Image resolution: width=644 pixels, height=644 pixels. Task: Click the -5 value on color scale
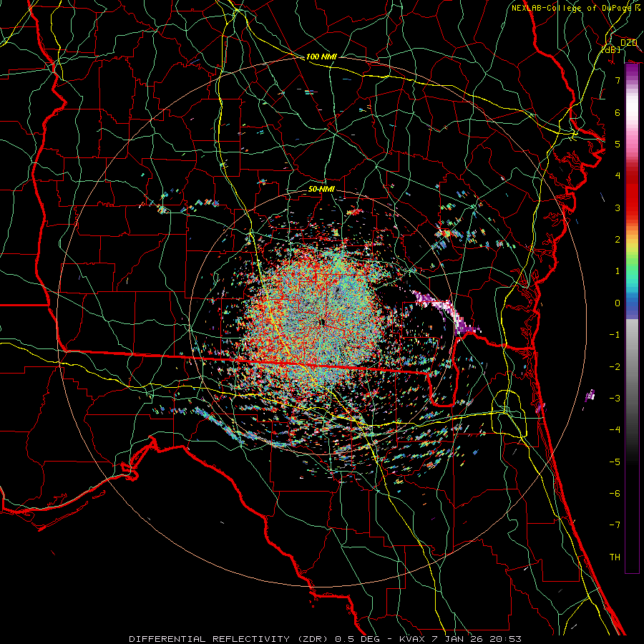pos(615,462)
